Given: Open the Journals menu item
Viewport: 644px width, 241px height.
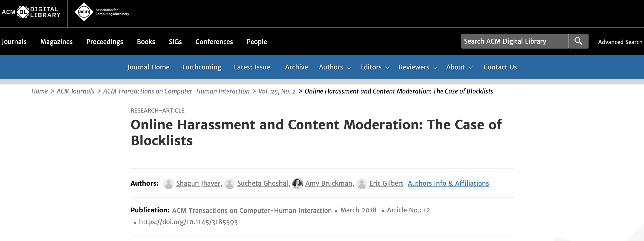Looking at the screenshot, I should click(x=14, y=42).
